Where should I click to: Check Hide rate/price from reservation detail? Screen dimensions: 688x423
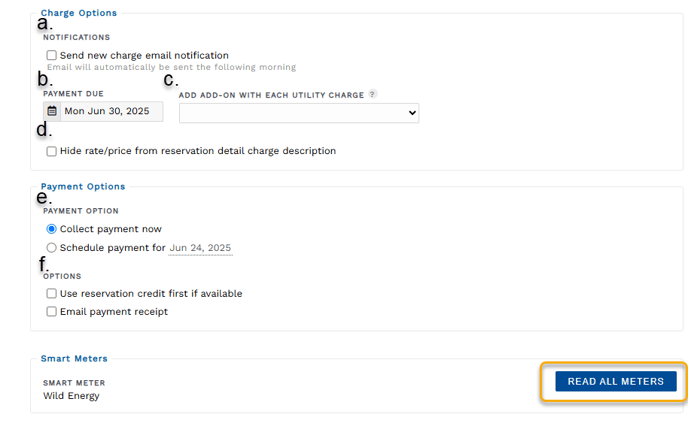point(51,151)
